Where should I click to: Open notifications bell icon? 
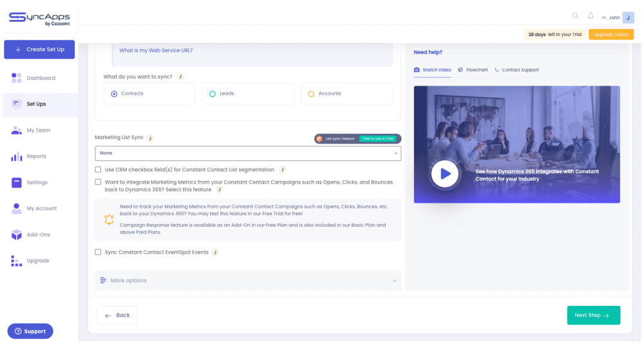[x=591, y=15]
